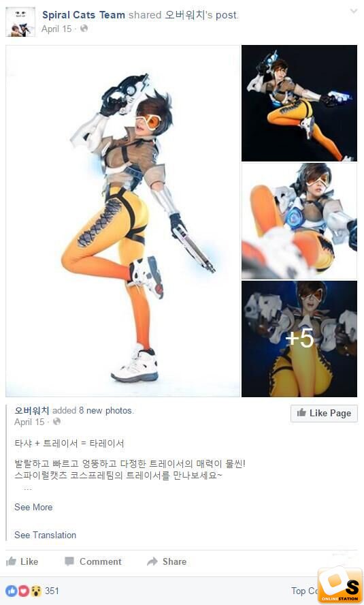Click the globe privacy icon beside top April 15
364x605 pixels.
click(x=84, y=29)
